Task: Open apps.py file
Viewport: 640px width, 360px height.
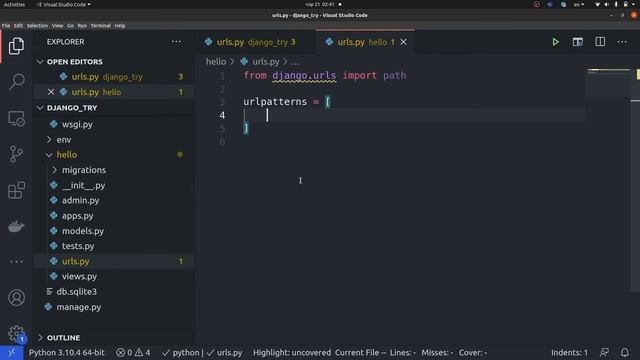Action: pos(78,216)
